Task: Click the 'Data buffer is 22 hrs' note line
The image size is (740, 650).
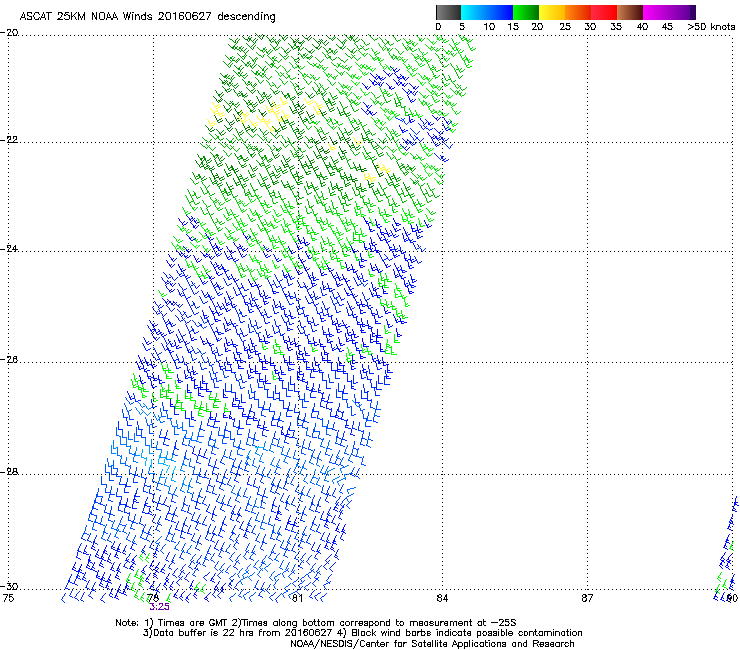Action: pos(362,633)
